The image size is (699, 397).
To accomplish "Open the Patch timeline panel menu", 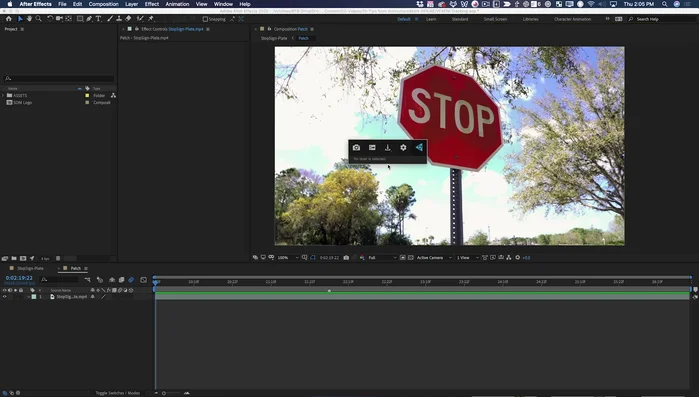I will point(86,268).
